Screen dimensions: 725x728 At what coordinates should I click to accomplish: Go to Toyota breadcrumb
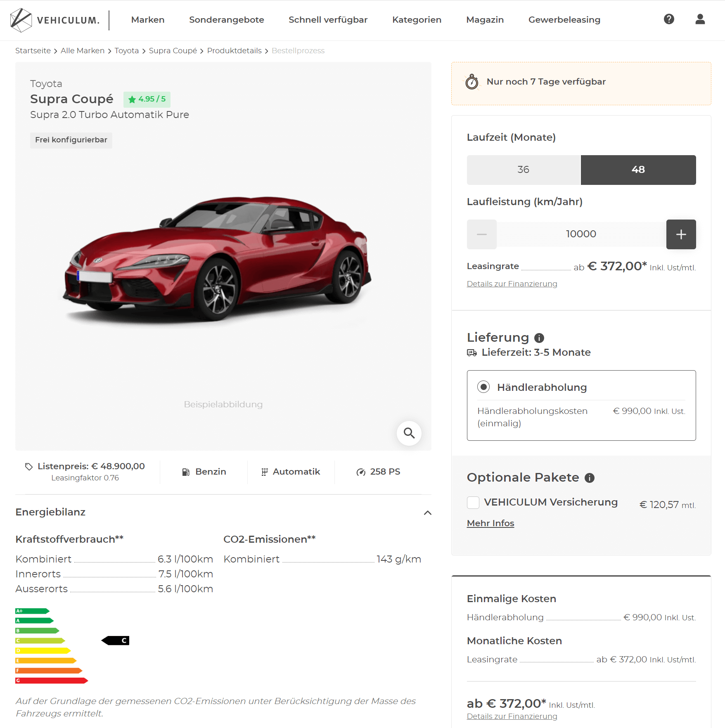(x=126, y=51)
